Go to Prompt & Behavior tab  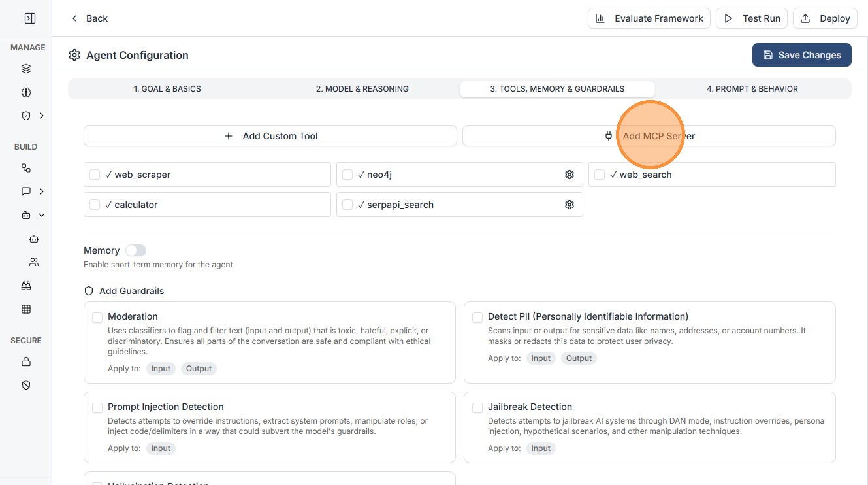tap(752, 89)
